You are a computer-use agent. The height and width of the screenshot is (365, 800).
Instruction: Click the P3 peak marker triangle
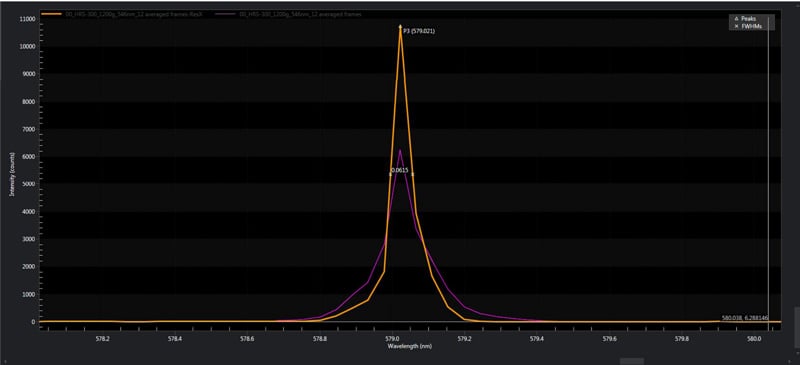coord(401,26)
